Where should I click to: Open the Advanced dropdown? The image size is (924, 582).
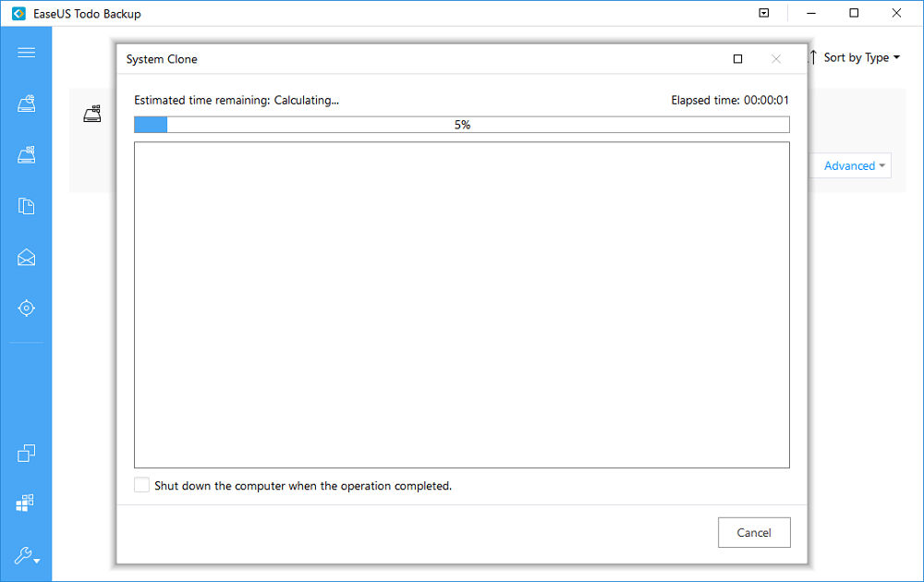click(x=856, y=166)
